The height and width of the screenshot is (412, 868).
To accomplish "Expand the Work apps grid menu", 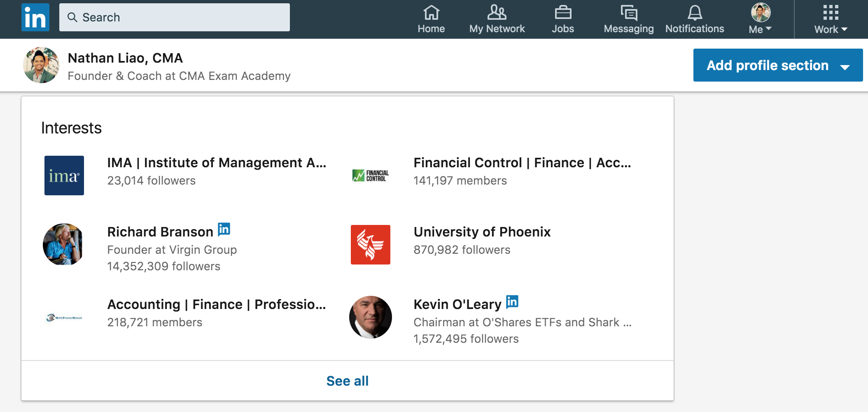I will 831,19.
